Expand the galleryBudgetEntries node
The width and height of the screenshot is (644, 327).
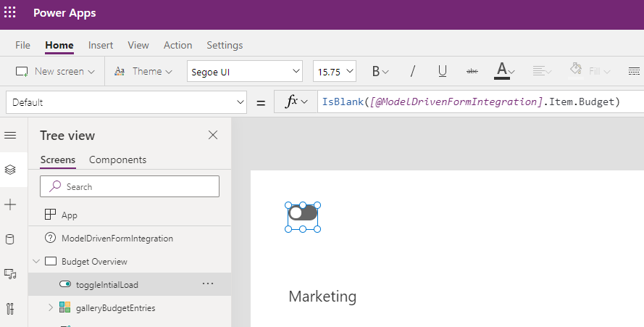51,307
